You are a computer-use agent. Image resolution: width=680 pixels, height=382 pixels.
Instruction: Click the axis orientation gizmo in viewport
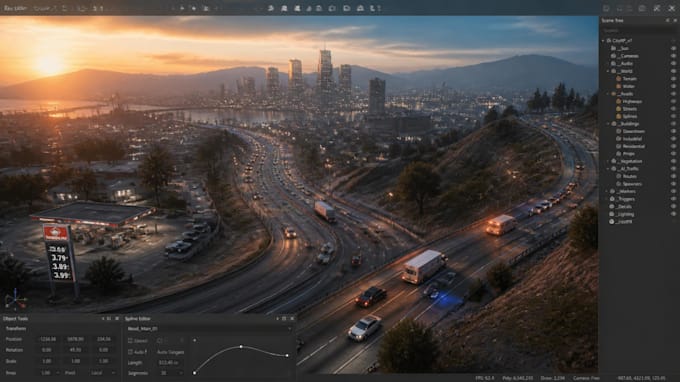pos(15,299)
